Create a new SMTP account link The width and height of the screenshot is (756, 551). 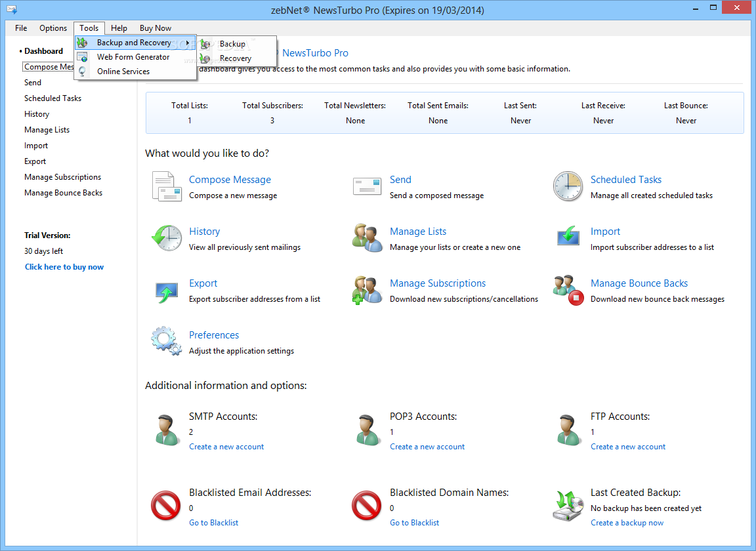click(226, 447)
